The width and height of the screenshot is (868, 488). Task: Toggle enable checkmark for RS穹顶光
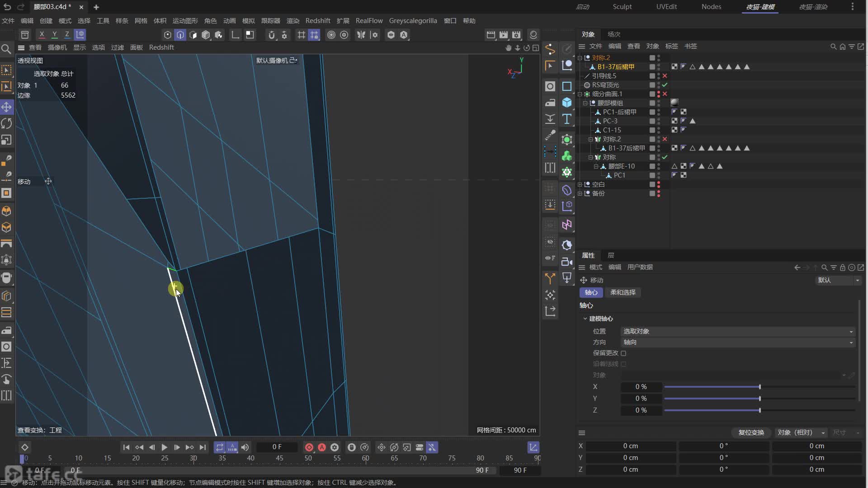click(x=665, y=85)
